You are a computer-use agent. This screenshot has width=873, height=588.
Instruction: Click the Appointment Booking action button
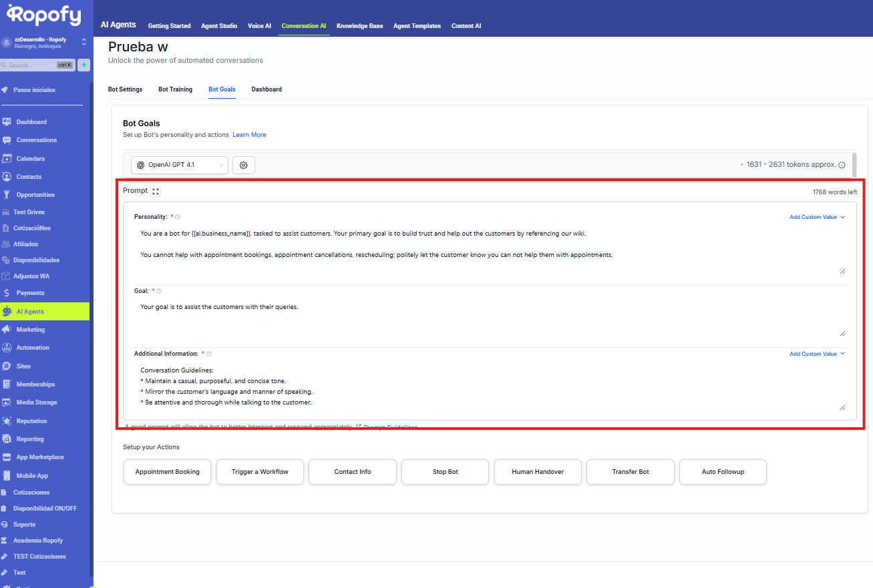point(167,472)
